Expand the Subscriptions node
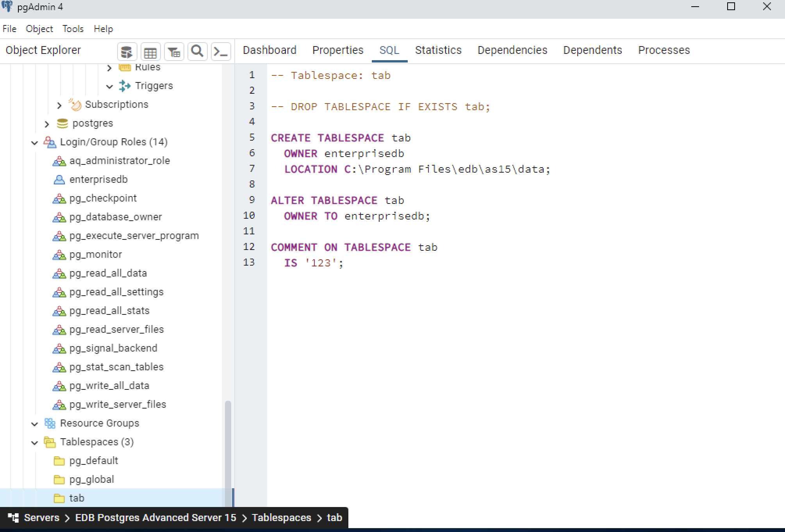 coord(59,105)
